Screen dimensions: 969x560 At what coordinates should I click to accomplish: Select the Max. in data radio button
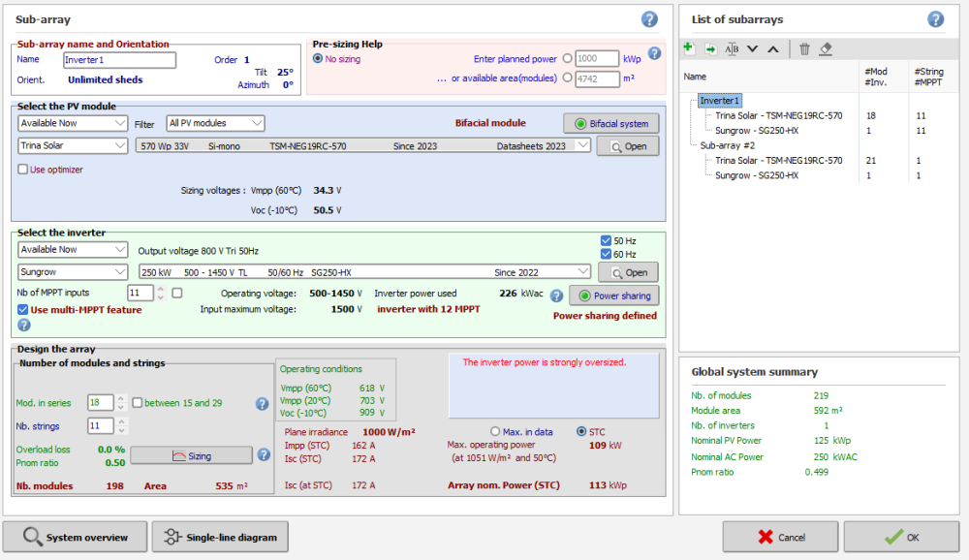pos(496,431)
